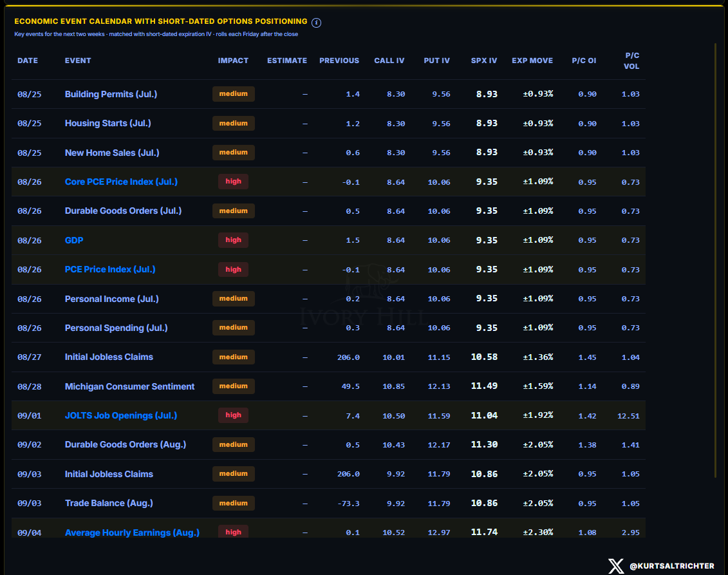Image resolution: width=728 pixels, height=575 pixels.
Task: Select Housing Starts (Jul.) event name
Action: pos(107,123)
